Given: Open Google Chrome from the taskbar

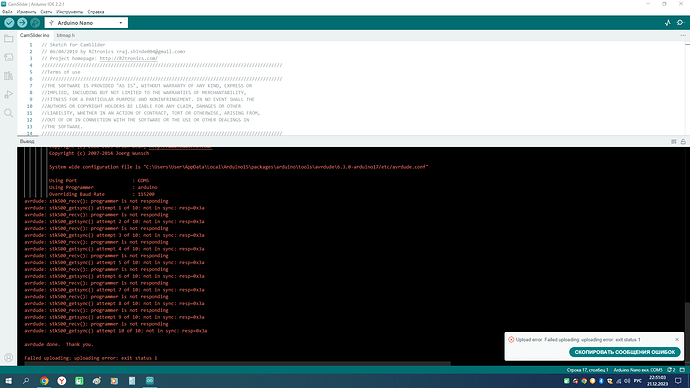Looking at the screenshot, I should 44,381.
